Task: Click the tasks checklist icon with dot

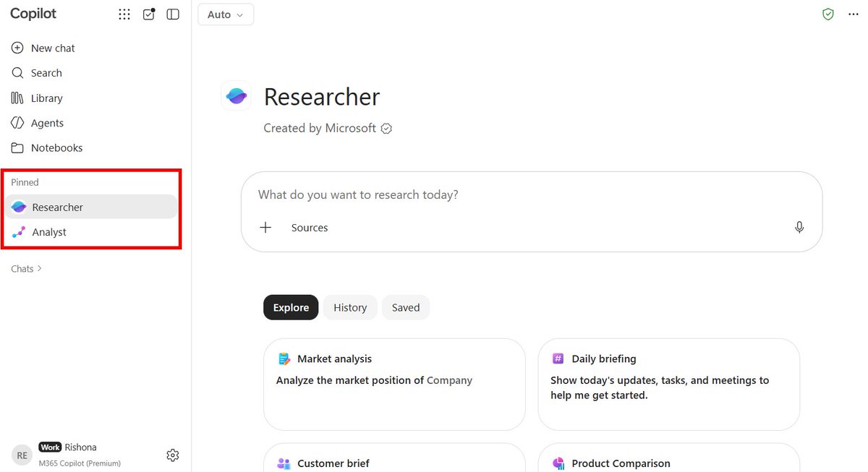Action: pos(149,14)
